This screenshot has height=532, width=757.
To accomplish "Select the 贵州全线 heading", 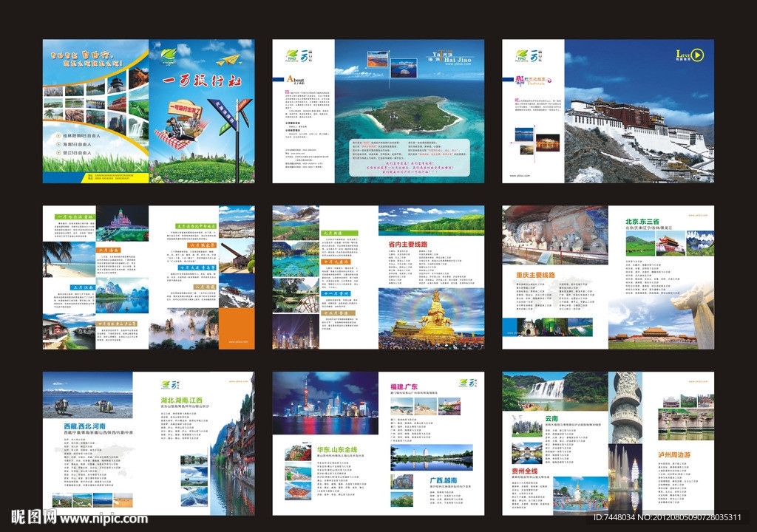I will pyautogui.click(x=525, y=471).
